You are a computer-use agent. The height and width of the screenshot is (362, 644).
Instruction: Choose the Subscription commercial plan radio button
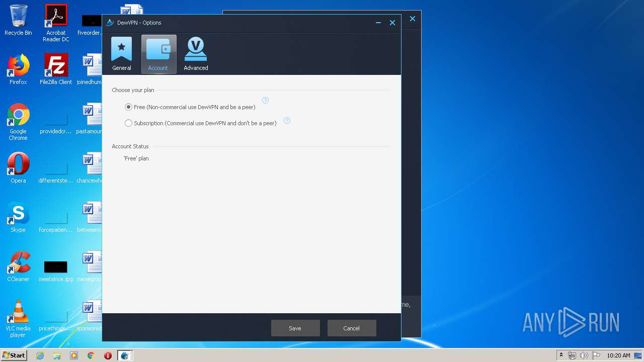[128, 123]
